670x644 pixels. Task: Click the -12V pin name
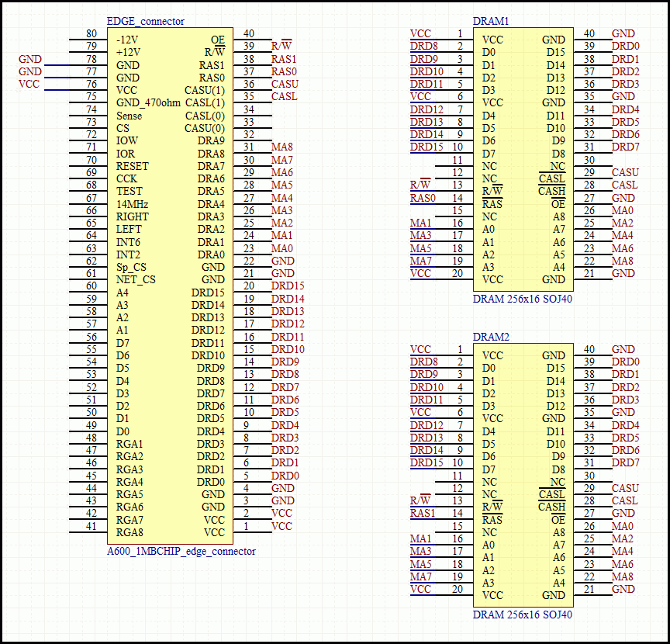pyautogui.click(x=127, y=40)
